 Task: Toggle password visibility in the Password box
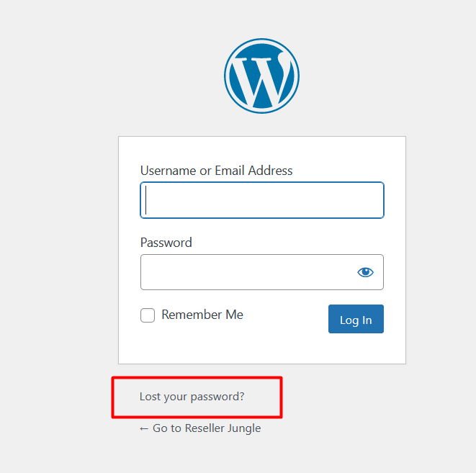pyautogui.click(x=365, y=272)
